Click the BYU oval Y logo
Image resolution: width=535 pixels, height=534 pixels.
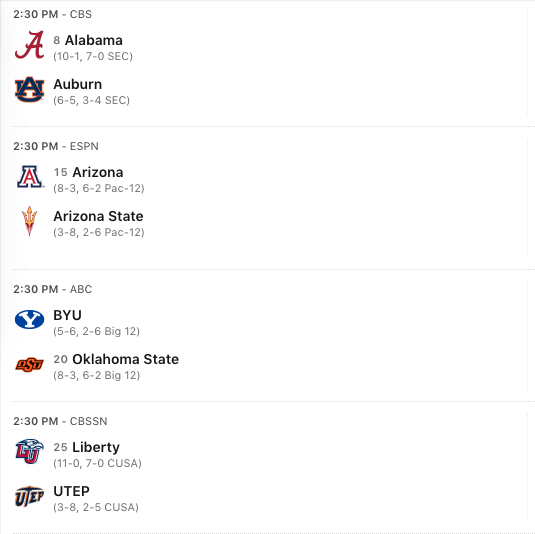coord(29,320)
